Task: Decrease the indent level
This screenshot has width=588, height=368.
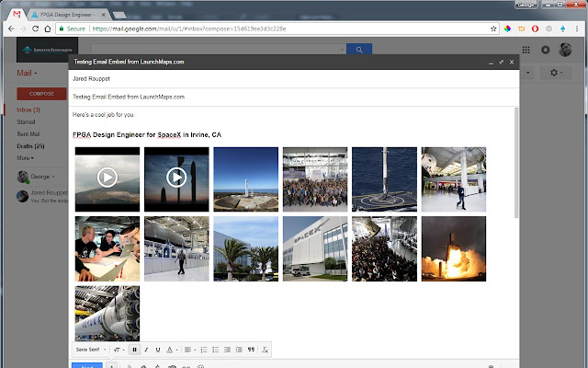Action: pyautogui.click(x=227, y=350)
